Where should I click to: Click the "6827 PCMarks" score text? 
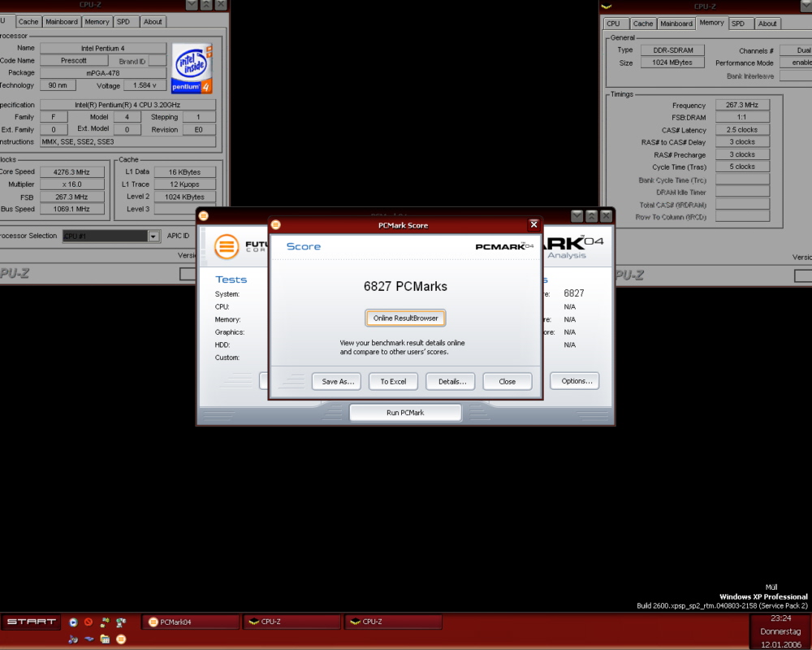405,286
